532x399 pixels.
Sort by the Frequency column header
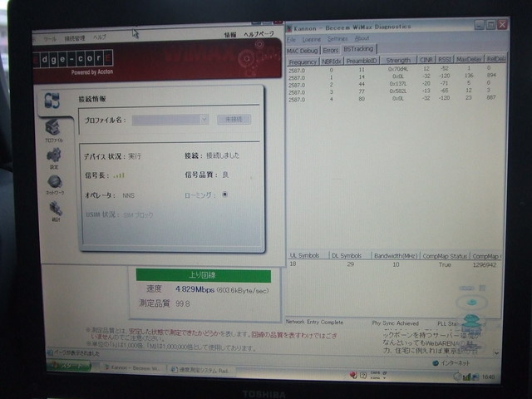coord(303,62)
